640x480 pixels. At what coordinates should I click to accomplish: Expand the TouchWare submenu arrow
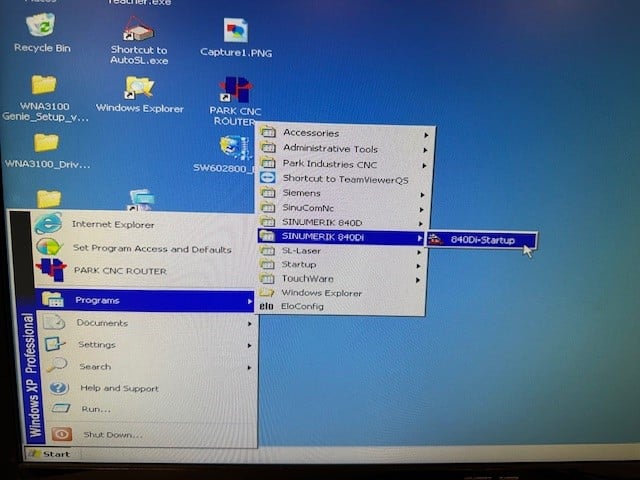point(418,280)
